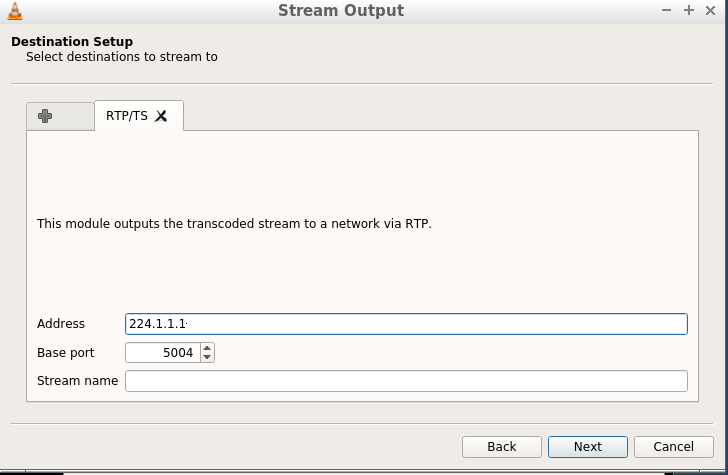Image resolution: width=728 pixels, height=475 pixels.
Task: Maximize the Stream Output window
Action: pos(689,10)
